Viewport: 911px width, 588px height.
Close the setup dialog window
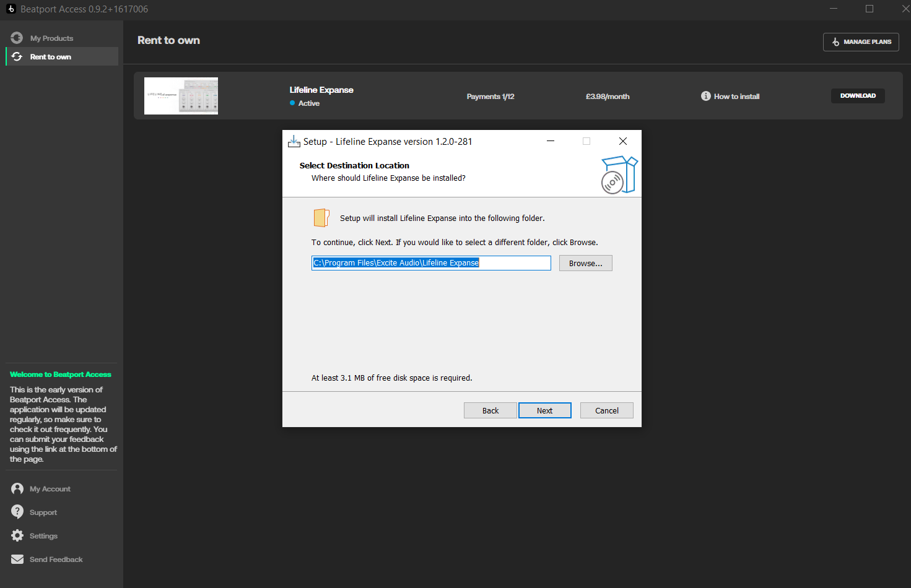[x=622, y=141]
